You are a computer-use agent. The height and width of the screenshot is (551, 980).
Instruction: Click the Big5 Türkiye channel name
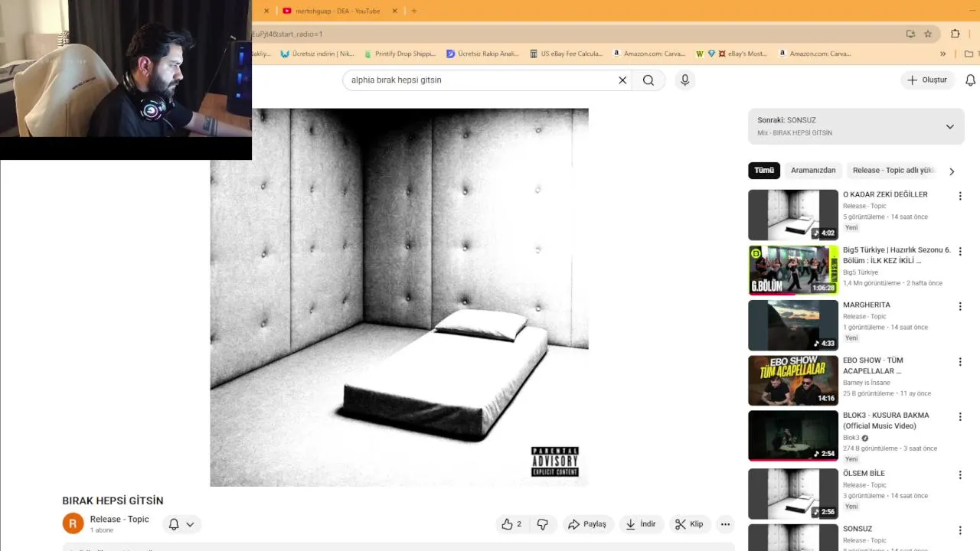pos(861,272)
